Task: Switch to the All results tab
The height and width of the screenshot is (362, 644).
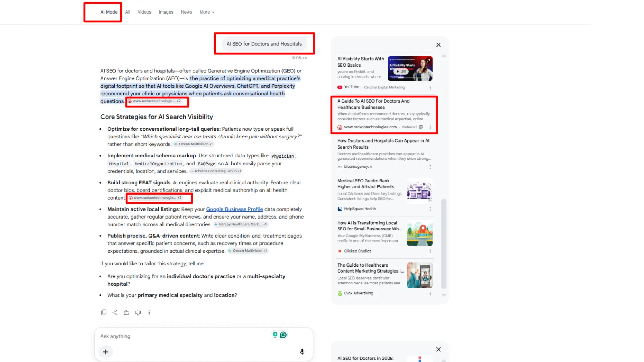Action: click(128, 12)
